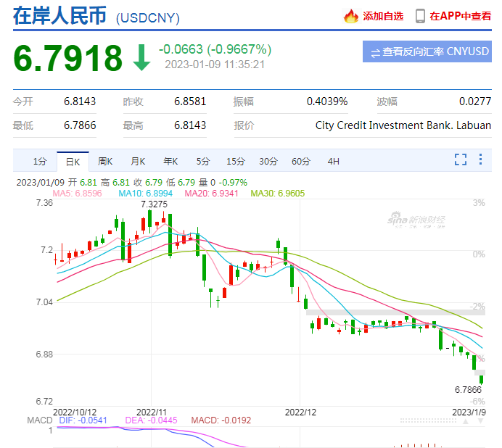Click City Credit Investment Bank. Labuan text

pos(403,125)
